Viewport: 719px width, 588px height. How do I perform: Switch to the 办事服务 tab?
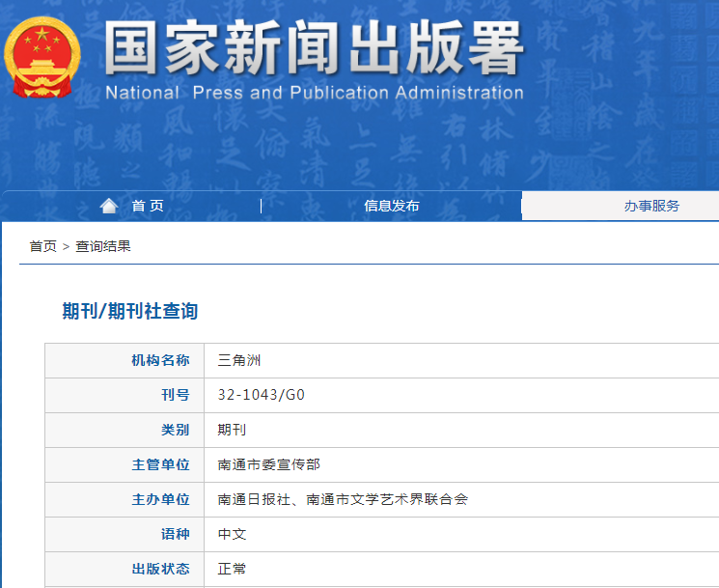(650, 206)
